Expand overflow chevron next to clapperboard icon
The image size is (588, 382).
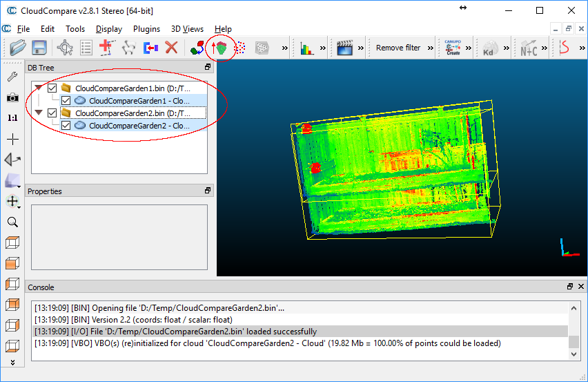pyautogui.click(x=361, y=48)
